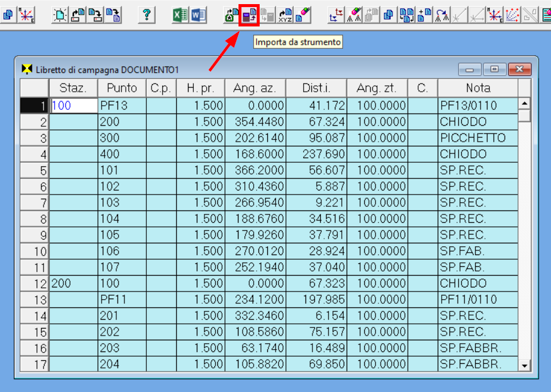Click the highlighted Importa da strumento icon
The image size is (551, 392).
pyautogui.click(x=249, y=15)
